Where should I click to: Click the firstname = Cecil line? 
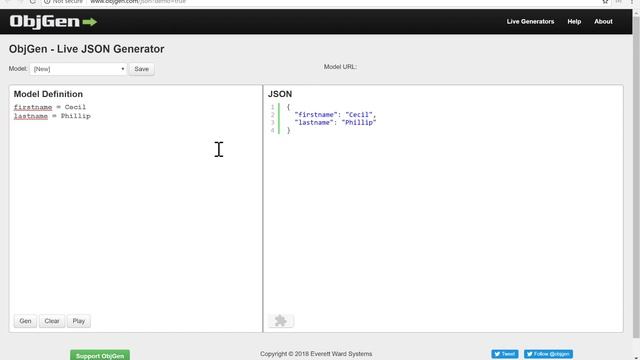pyautogui.click(x=50, y=107)
